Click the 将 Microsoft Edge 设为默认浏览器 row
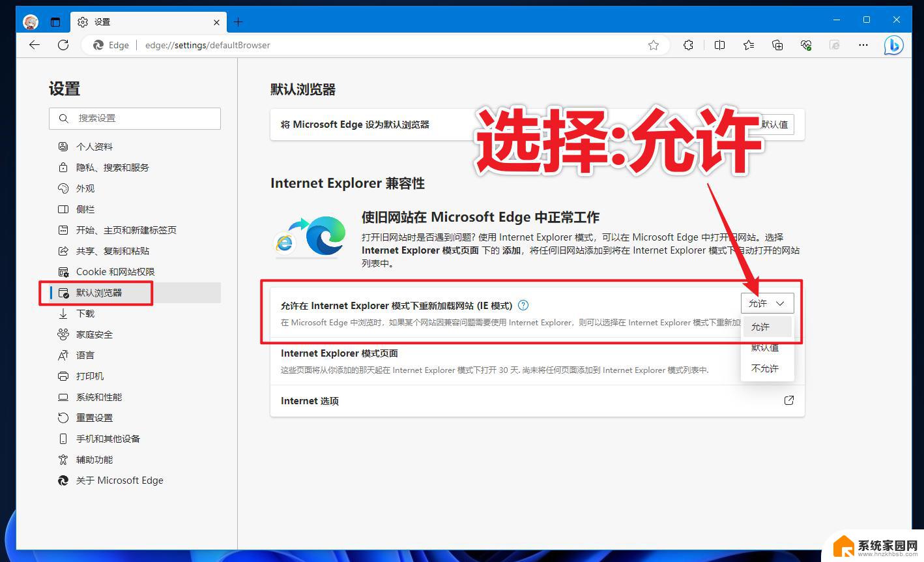The width and height of the screenshot is (924, 562). coord(538,125)
